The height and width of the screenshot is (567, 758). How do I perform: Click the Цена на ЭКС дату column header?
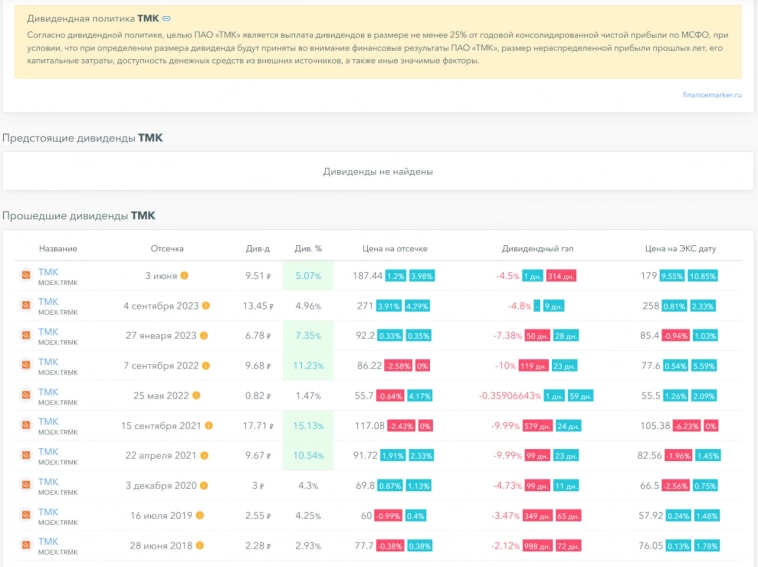coord(680,248)
